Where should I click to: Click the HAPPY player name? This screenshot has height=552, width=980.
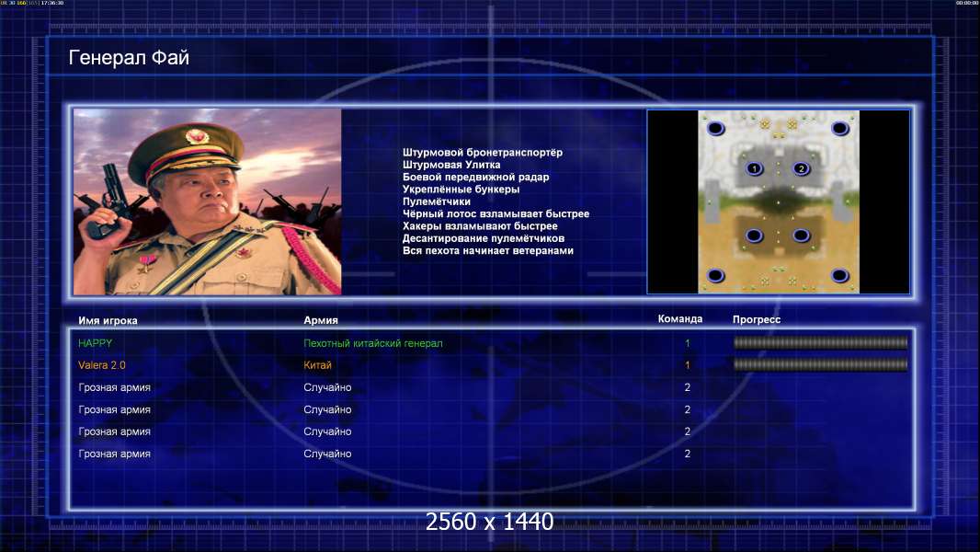pyautogui.click(x=95, y=343)
